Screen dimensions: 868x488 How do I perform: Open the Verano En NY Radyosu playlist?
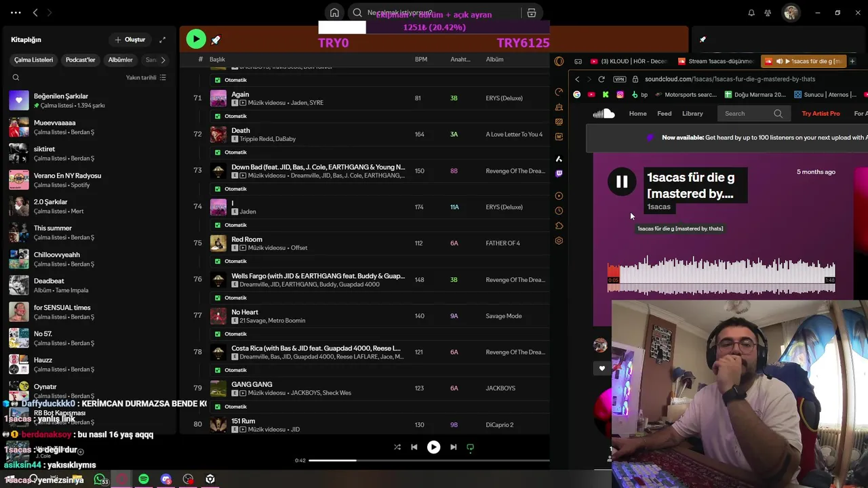coord(88,180)
